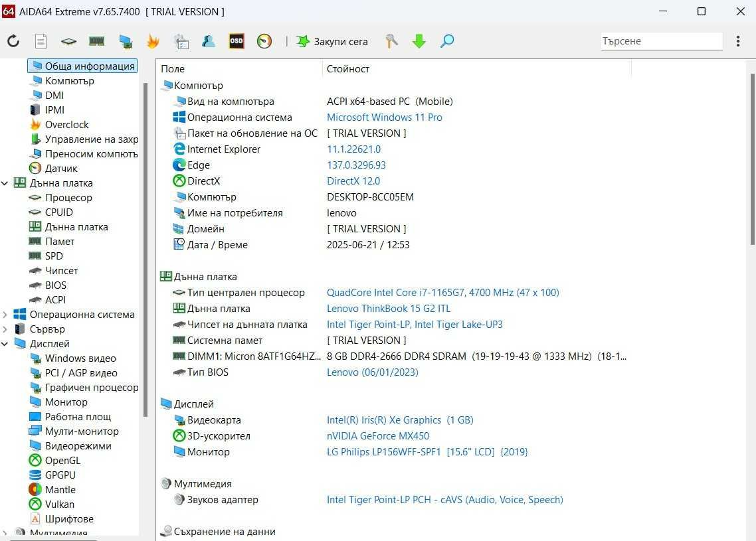Collapse the Дънна платка tree node
The width and height of the screenshot is (756, 541).
click(x=5, y=183)
